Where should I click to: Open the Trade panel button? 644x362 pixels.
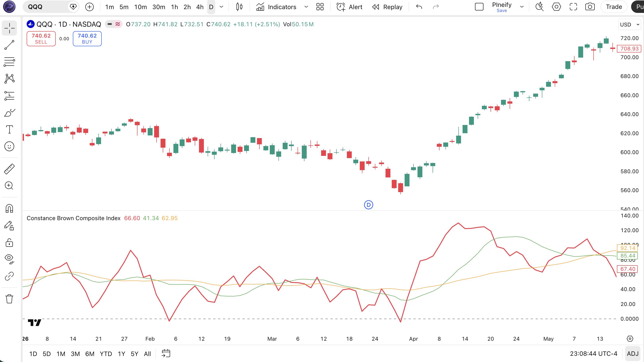614,7
